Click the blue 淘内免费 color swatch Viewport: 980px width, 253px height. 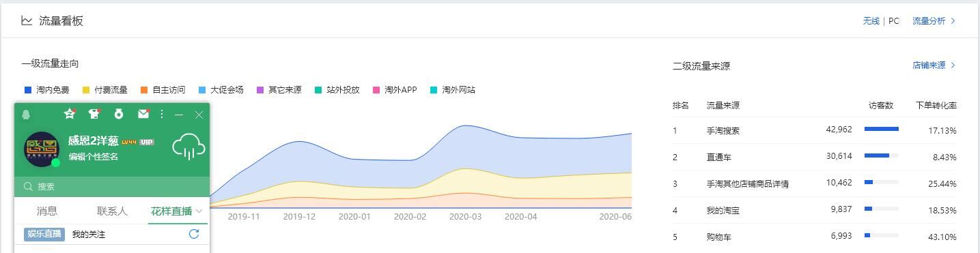28,90
